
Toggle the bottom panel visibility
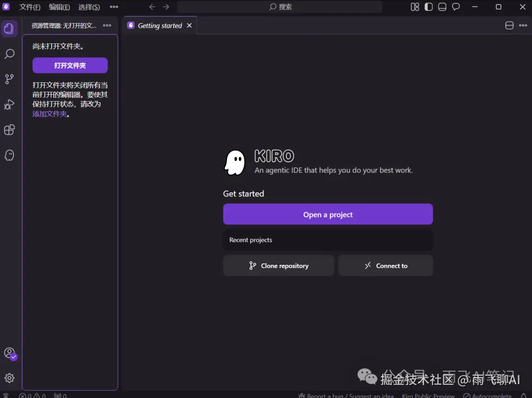(442, 7)
